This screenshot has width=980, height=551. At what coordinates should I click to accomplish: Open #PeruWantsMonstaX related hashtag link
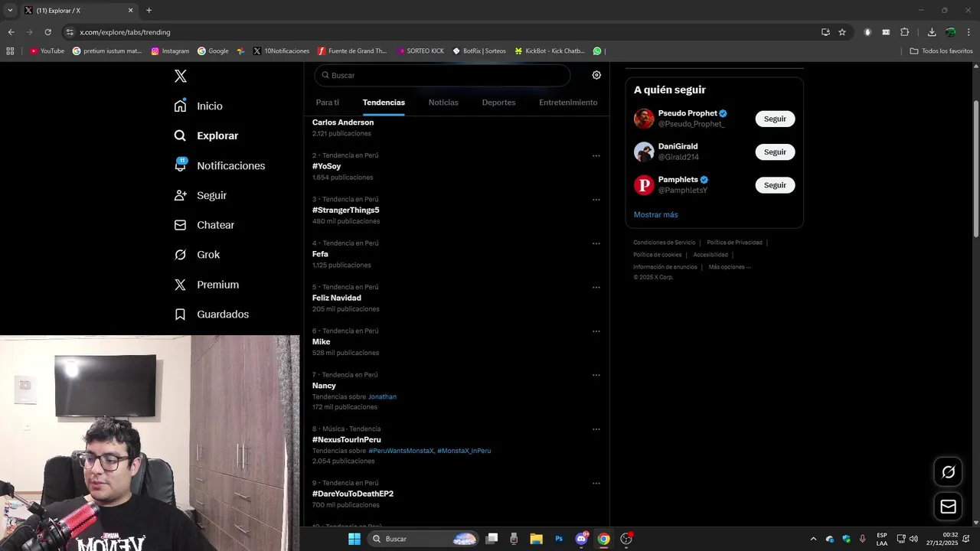pyautogui.click(x=401, y=451)
